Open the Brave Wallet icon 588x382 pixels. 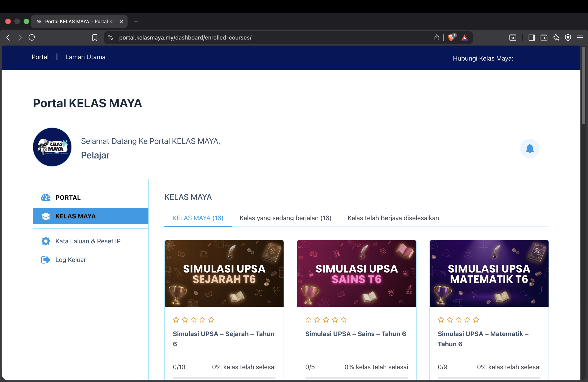544,37
